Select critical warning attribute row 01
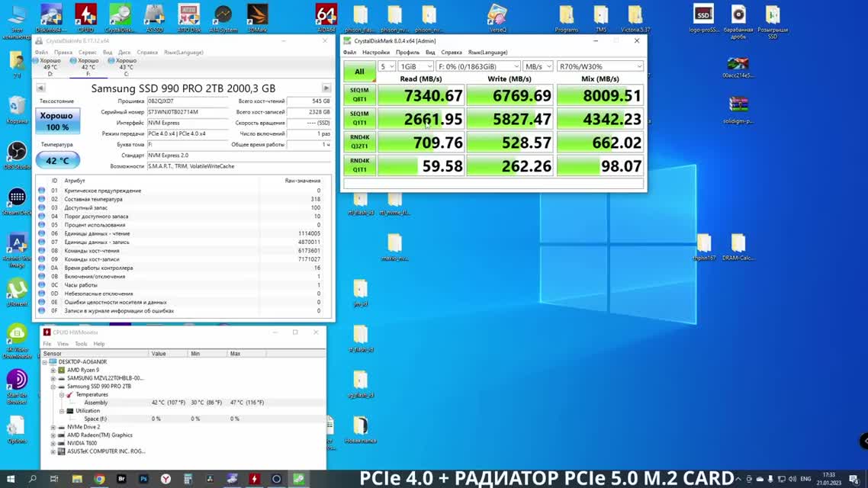Screen dimensions: 868x488 pos(183,191)
